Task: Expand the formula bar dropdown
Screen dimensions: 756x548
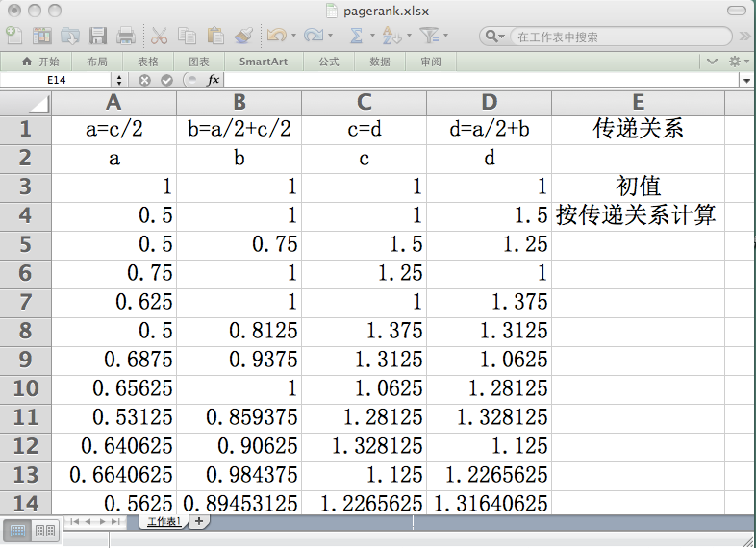Action: click(746, 81)
